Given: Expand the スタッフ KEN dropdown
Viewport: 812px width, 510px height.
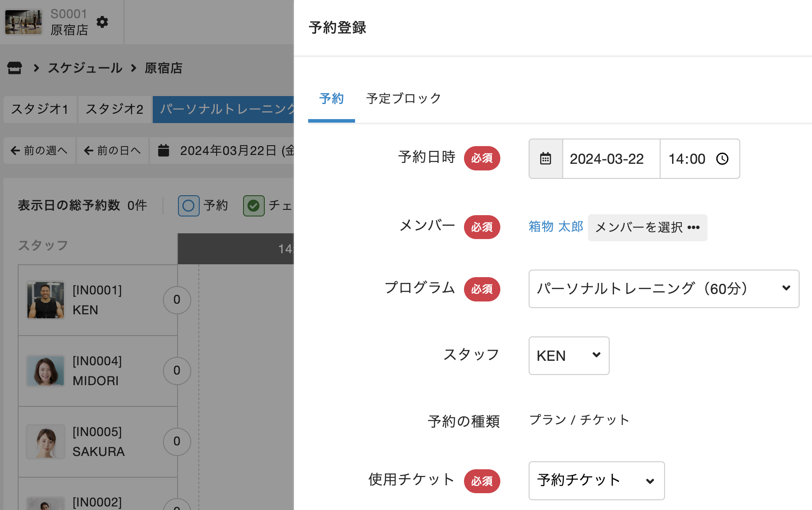Looking at the screenshot, I should coord(568,355).
